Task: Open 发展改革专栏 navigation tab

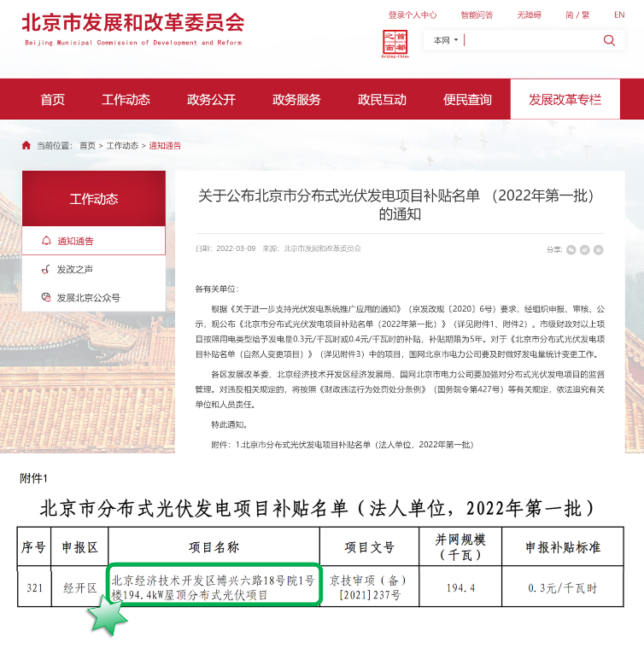Action: [x=565, y=99]
